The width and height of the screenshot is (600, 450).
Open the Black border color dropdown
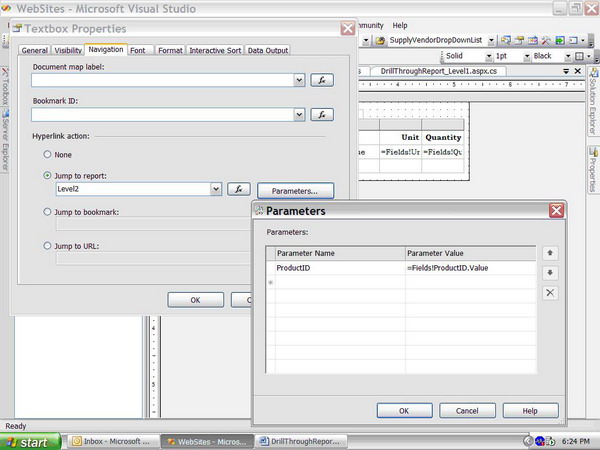[x=568, y=56]
